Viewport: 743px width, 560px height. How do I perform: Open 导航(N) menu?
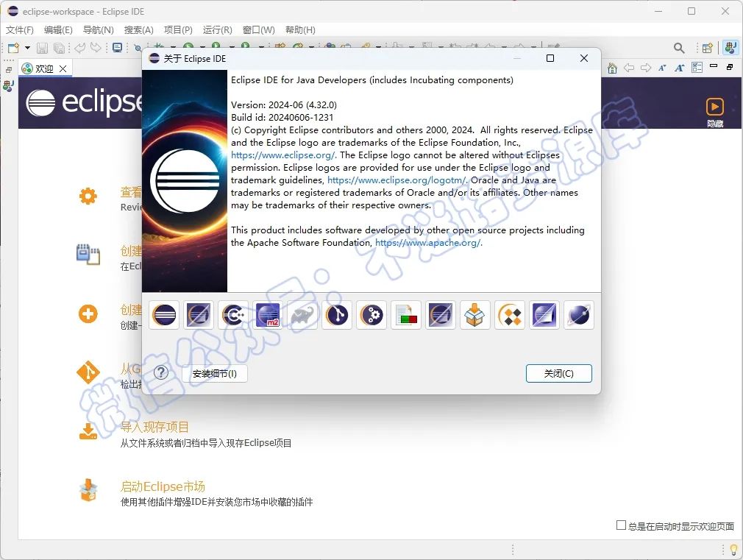pos(98,30)
